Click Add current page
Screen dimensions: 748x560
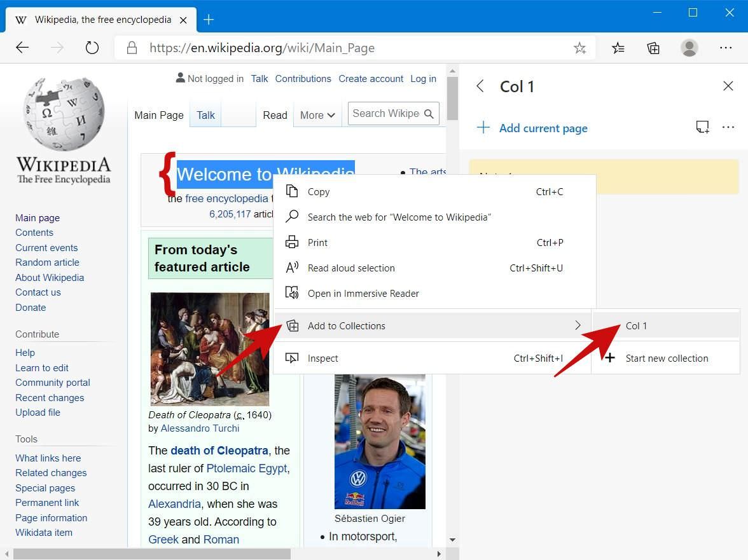(543, 128)
